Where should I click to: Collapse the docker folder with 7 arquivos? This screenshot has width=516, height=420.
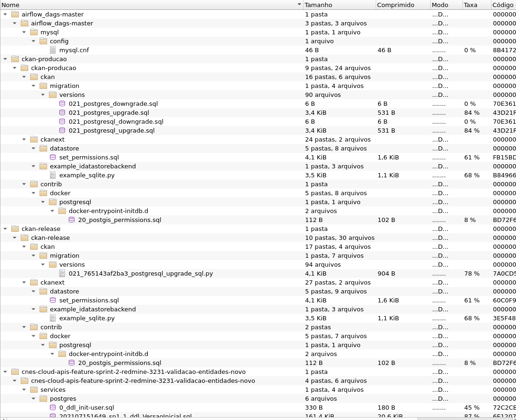tap(33, 336)
